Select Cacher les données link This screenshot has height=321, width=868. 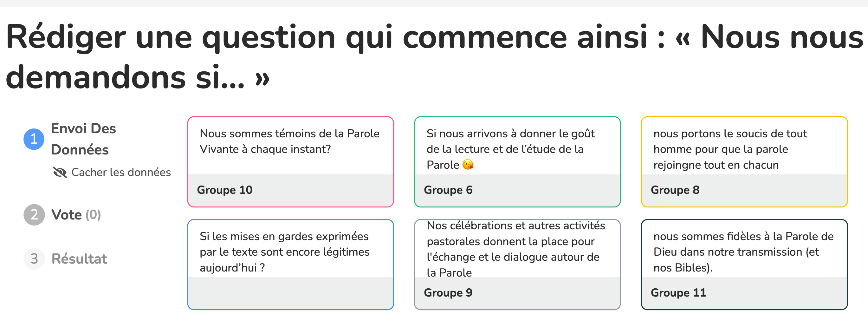click(121, 172)
